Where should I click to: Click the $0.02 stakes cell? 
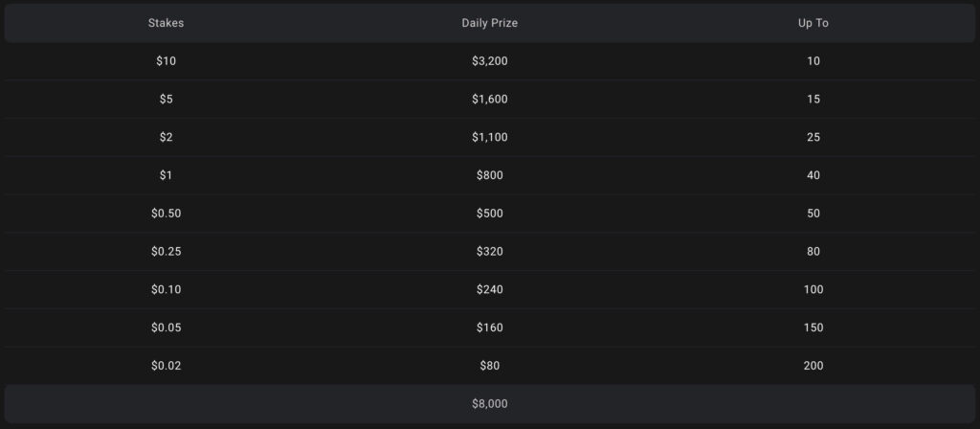(x=166, y=365)
